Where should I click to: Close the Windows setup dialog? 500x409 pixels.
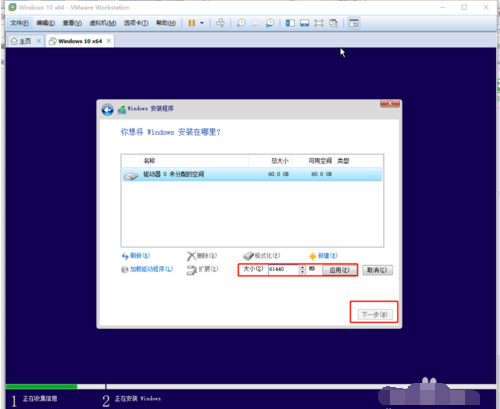(x=390, y=103)
